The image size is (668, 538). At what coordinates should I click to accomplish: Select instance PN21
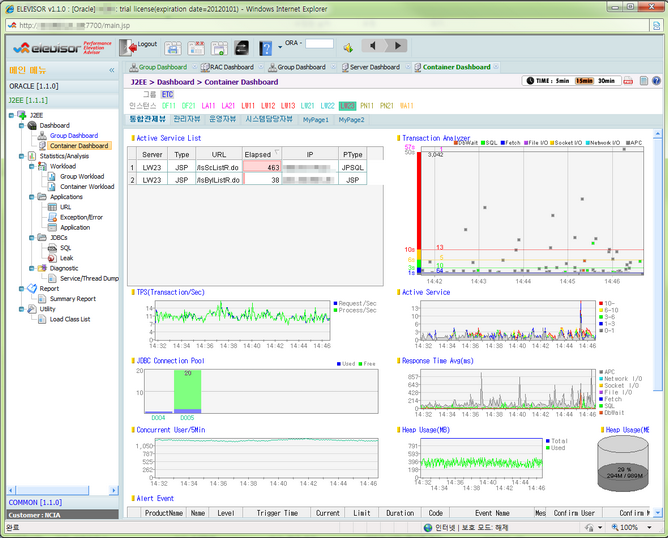tap(386, 106)
